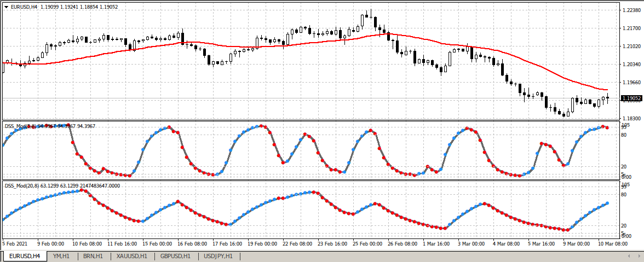Screen dimensions: 644x262
Task: Click the EURUSD,H4 OHLC price readout
Action: click(x=78, y=7)
